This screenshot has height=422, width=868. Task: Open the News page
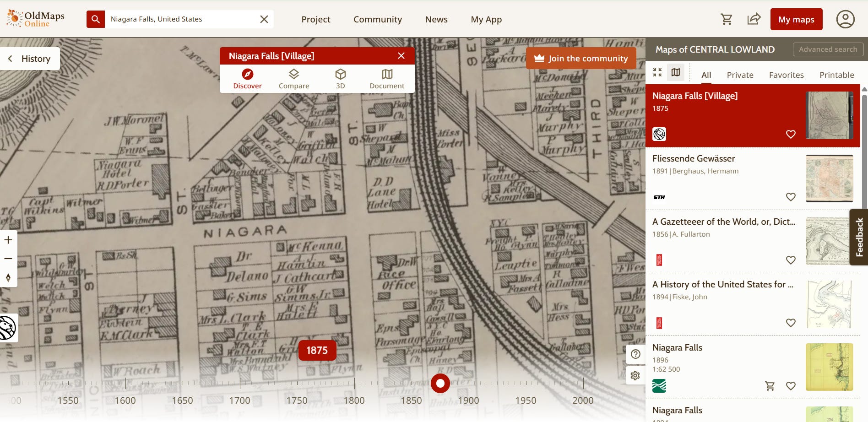[x=436, y=19]
